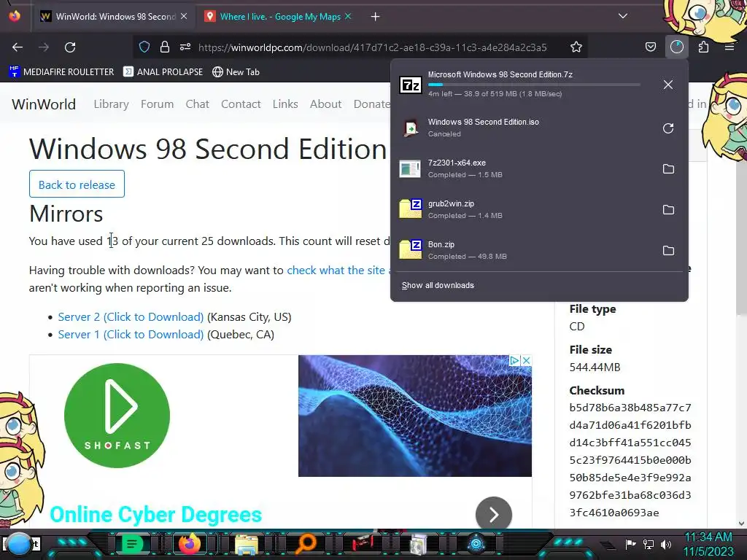747x560 pixels.
Task: Click the site security padlock icon
Action: [x=165, y=47]
